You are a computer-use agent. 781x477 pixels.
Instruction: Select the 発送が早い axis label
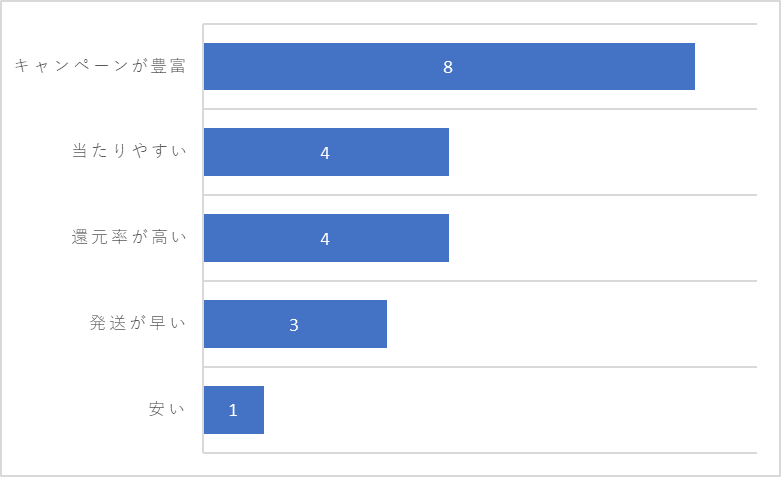[138, 323]
